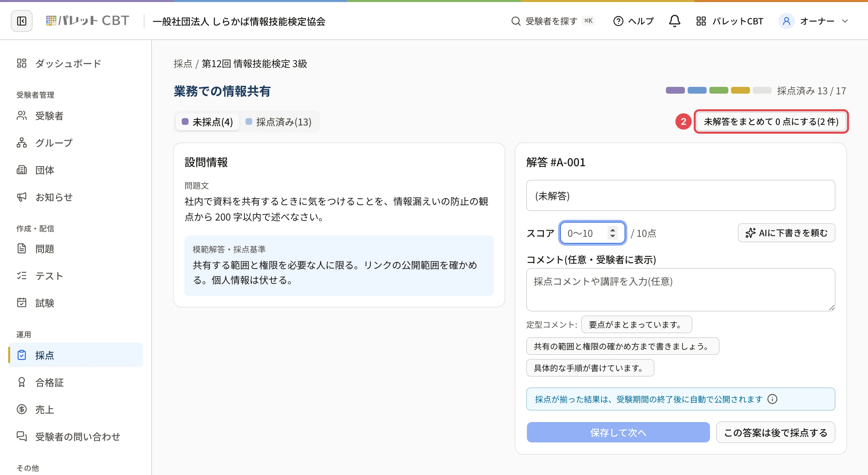Expand the オーナー account dropdown chevron
The image size is (868, 475).
pos(845,21)
